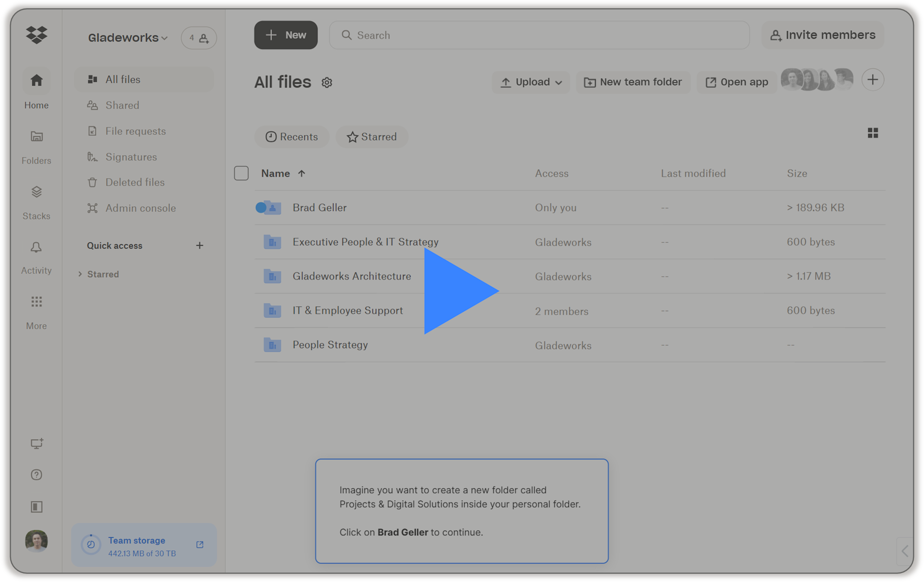Viewport: 924px width, 582px height.
Task: Open the Gladeworks team dropdown
Action: coord(128,38)
